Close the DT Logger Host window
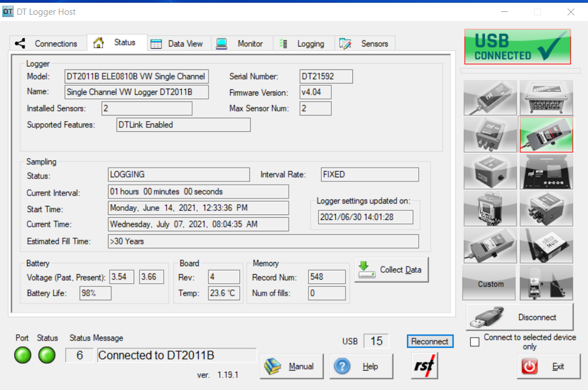 571,12
